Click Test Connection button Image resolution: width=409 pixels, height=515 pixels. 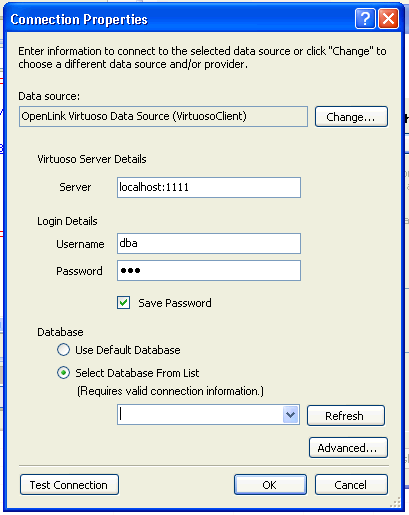coord(69,485)
